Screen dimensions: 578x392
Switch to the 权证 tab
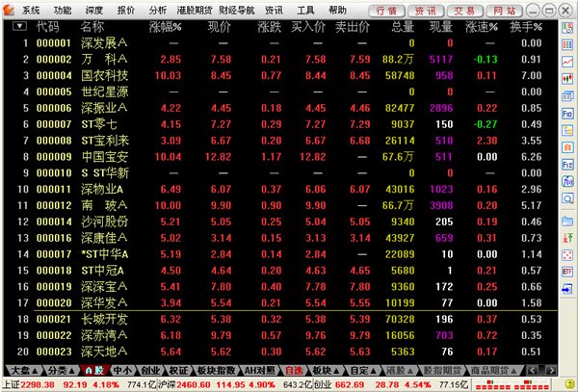click(178, 370)
